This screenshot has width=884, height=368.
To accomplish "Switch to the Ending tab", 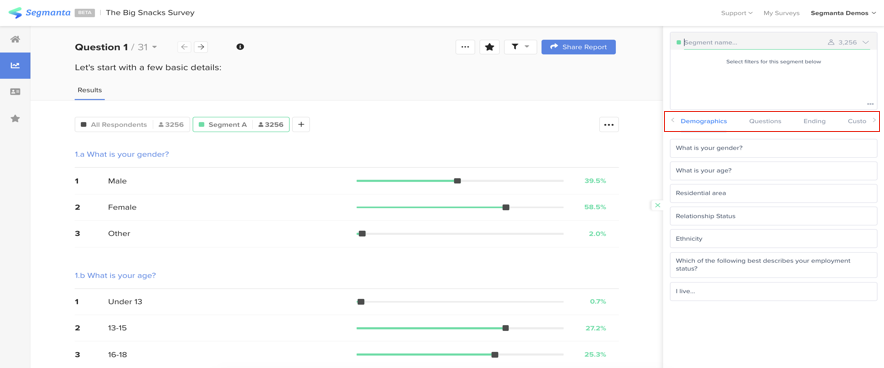I will pyautogui.click(x=815, y=121).
